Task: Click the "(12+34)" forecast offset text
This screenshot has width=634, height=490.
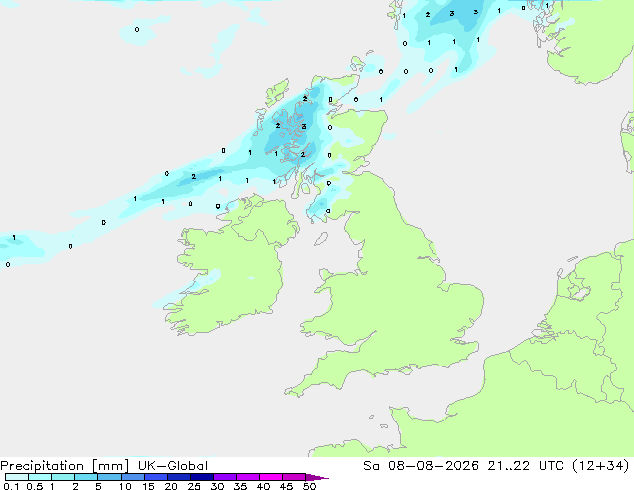Action: tap(601, 465)
